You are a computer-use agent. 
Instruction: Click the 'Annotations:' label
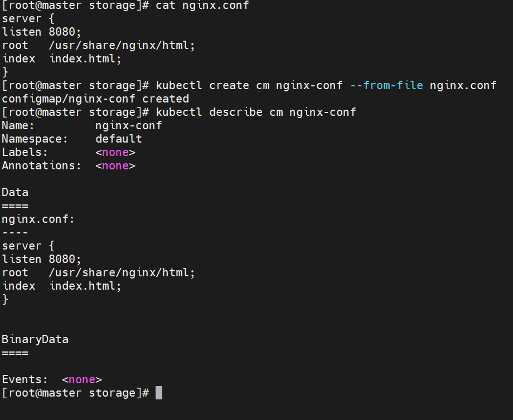(41, 165)
